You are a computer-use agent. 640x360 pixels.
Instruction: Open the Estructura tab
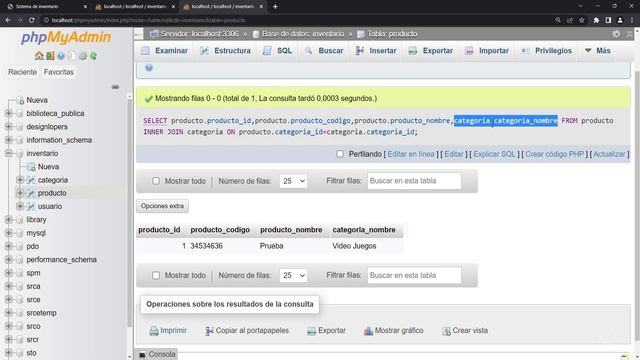[225, 51]
